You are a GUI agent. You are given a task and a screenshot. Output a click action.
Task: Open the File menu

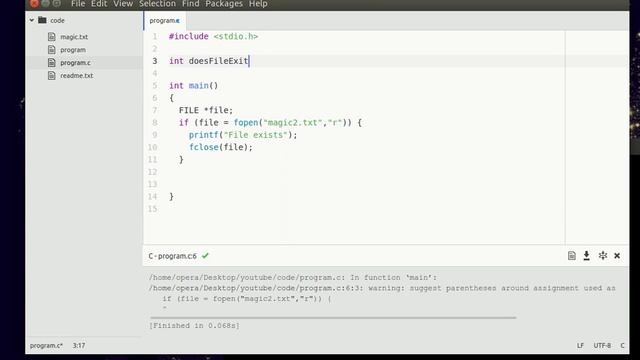(x=78, y=4)
